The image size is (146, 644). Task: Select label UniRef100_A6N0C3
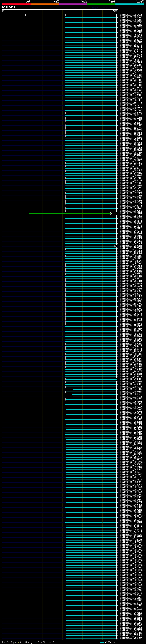(131, 35)
